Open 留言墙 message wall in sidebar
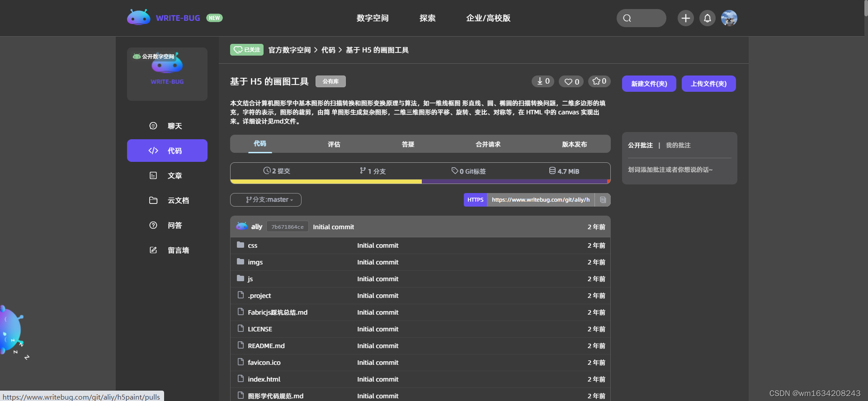The height and width of the screenshot is (401, 868). 167,250
